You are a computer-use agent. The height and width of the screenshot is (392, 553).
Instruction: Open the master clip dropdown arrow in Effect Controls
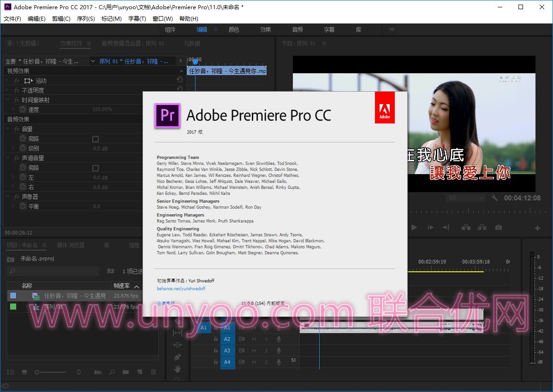pyautogui.click(x=92, y=61)
